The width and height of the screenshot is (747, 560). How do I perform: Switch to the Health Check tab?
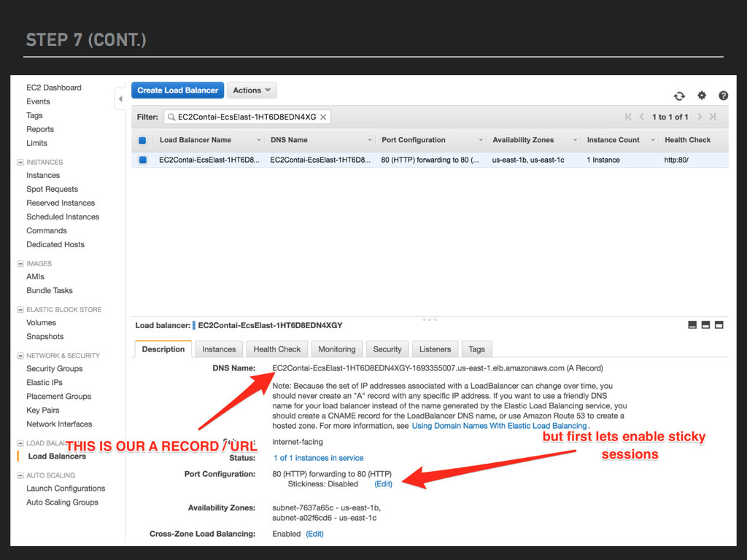tap(276, 349)
